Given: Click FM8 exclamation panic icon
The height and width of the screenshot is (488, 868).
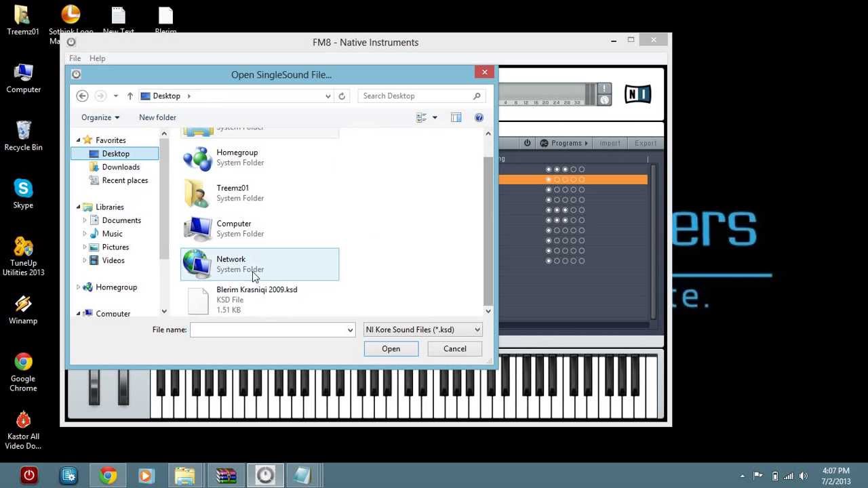Looking at the screenshot, I should 605,89.
